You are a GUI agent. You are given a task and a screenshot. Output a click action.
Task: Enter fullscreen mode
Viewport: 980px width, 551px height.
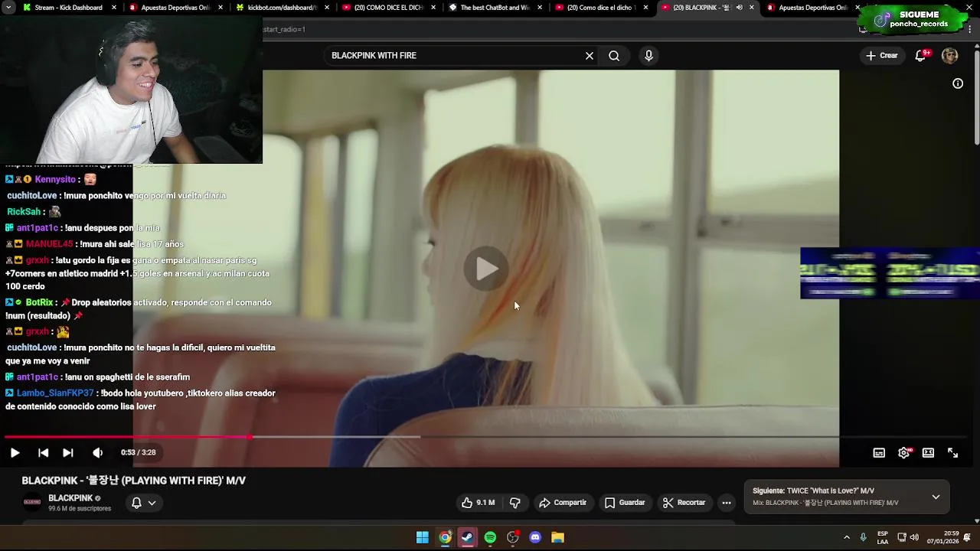tap(952, 452)
